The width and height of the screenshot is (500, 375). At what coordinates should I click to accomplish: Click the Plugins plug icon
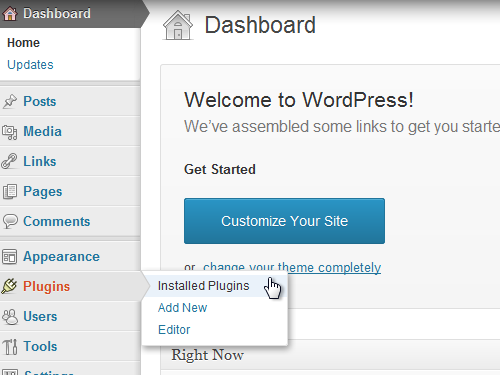pyautogui.click(x=9, y=286)
